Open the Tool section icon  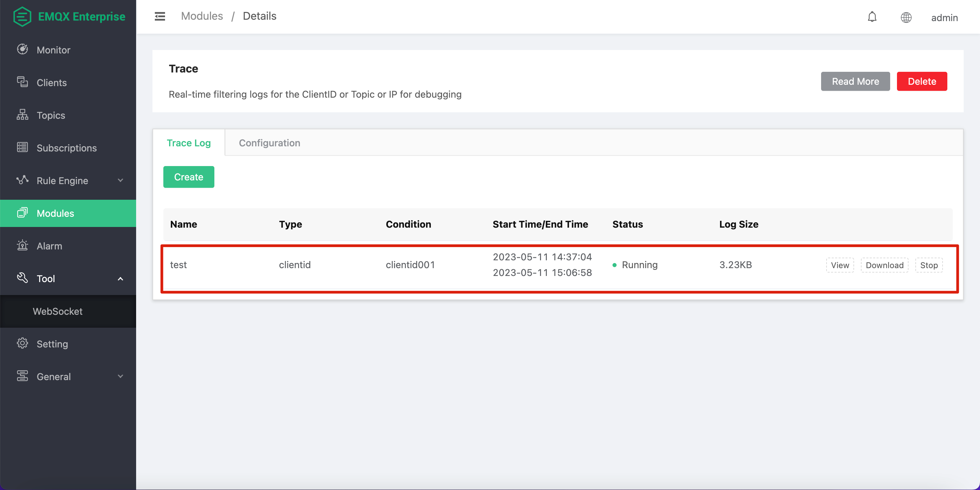coord(22,278)
